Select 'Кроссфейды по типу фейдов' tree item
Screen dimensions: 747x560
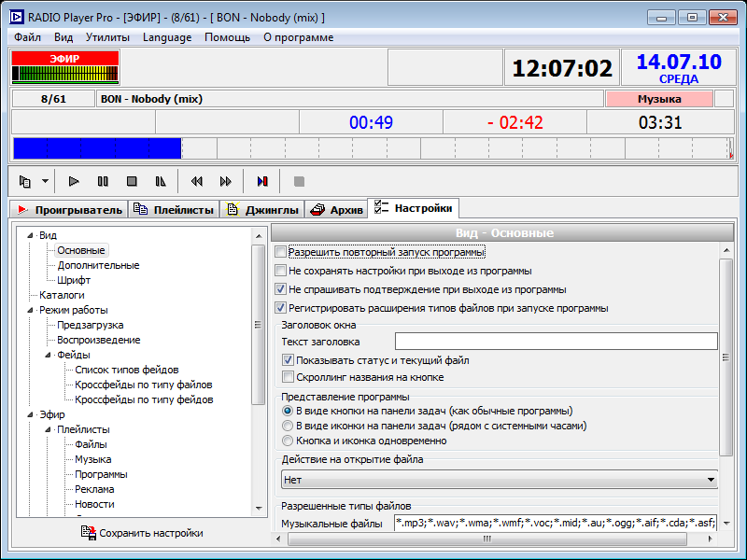click(x=144, y=399)
